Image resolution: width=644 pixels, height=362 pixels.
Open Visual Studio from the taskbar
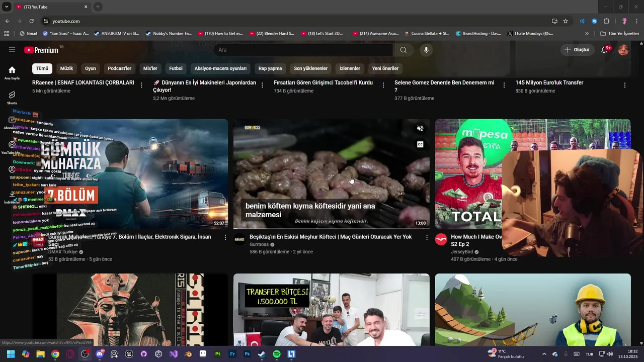click(x=174, y=354)
